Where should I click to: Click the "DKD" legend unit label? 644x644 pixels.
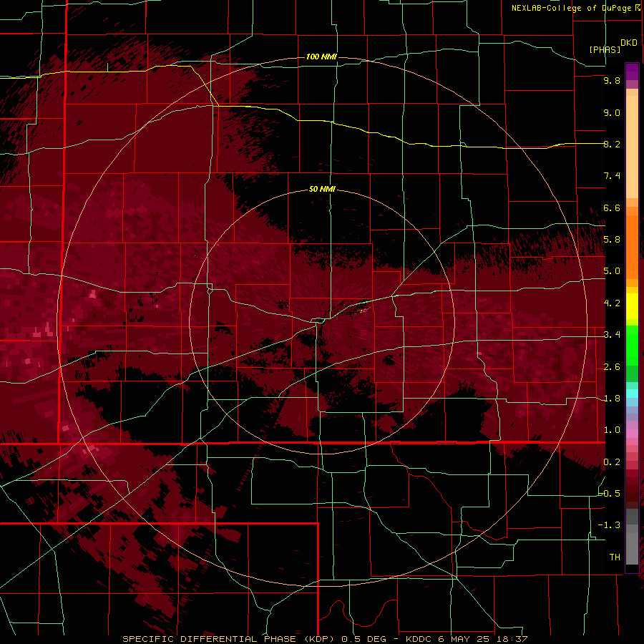[x=628, y=43]
